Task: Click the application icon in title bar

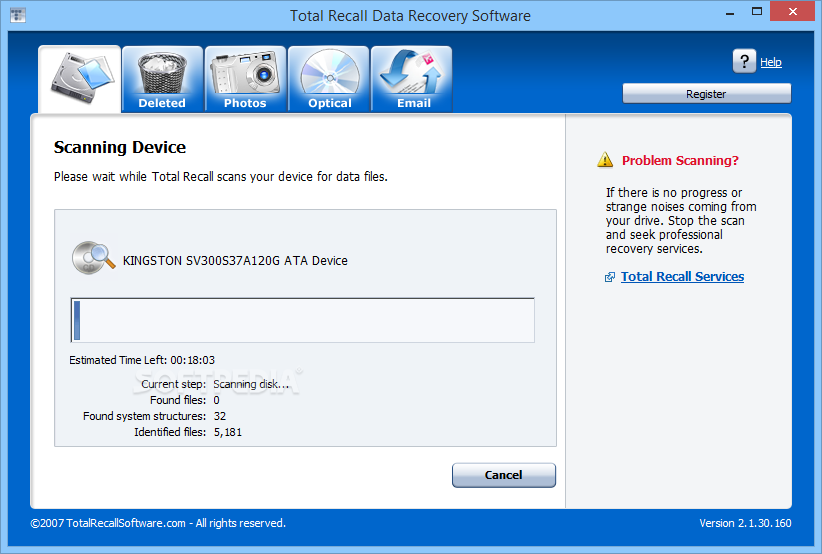Action: 18,15
